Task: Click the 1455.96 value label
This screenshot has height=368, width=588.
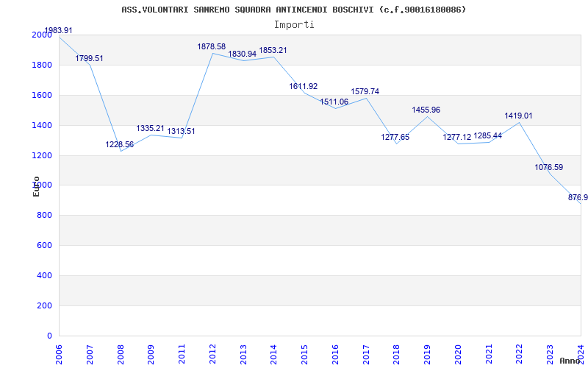Action: pos(426,110)
